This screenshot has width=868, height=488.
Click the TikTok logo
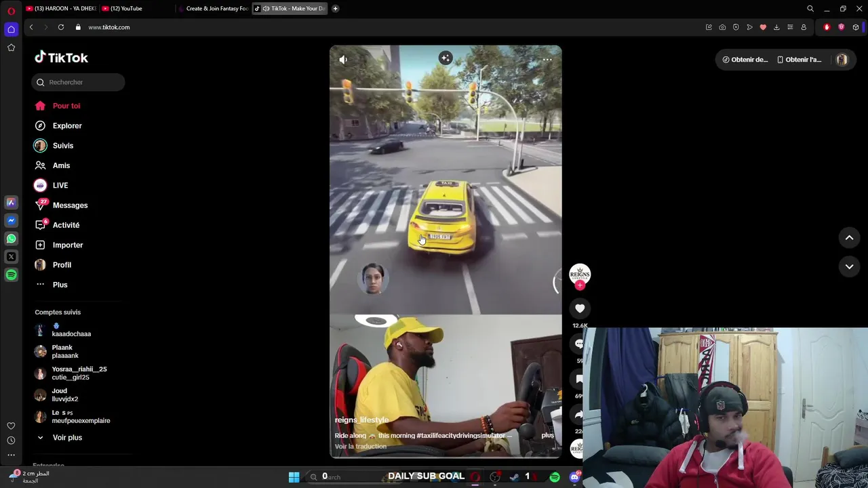point(61,58)
